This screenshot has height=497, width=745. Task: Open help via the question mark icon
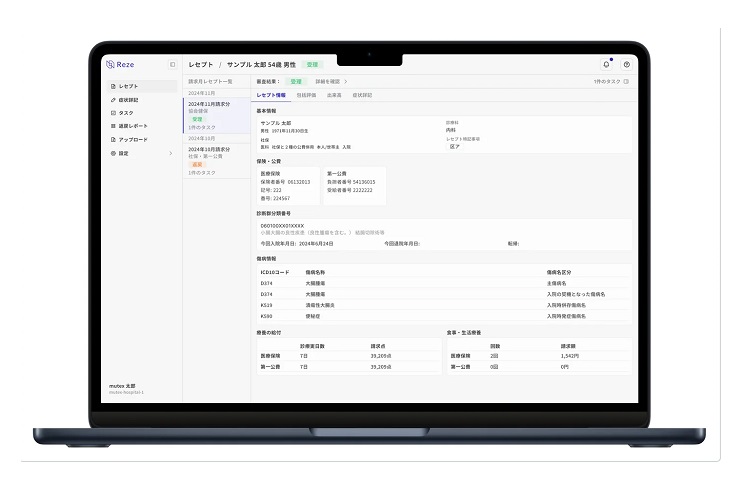(626, 64)
